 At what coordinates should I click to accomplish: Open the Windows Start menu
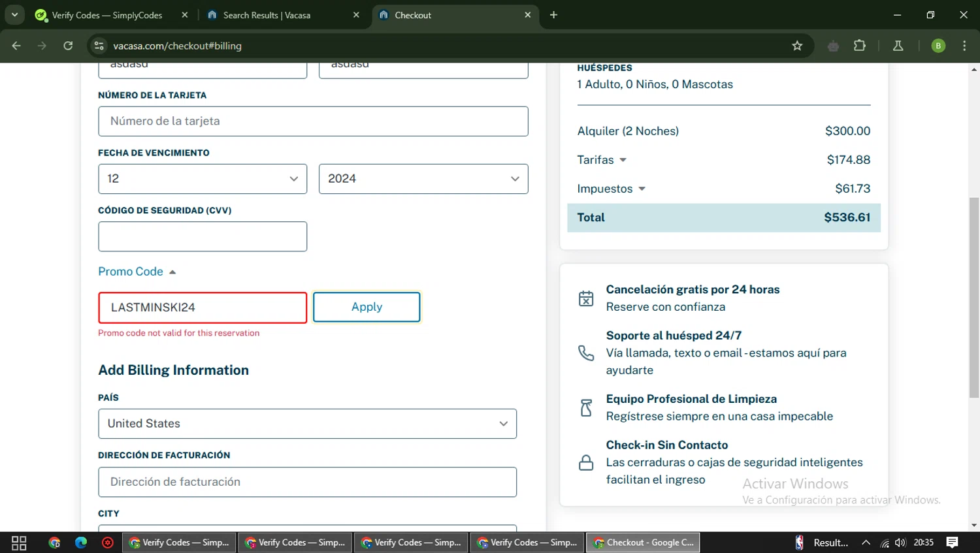coord(19,543)
